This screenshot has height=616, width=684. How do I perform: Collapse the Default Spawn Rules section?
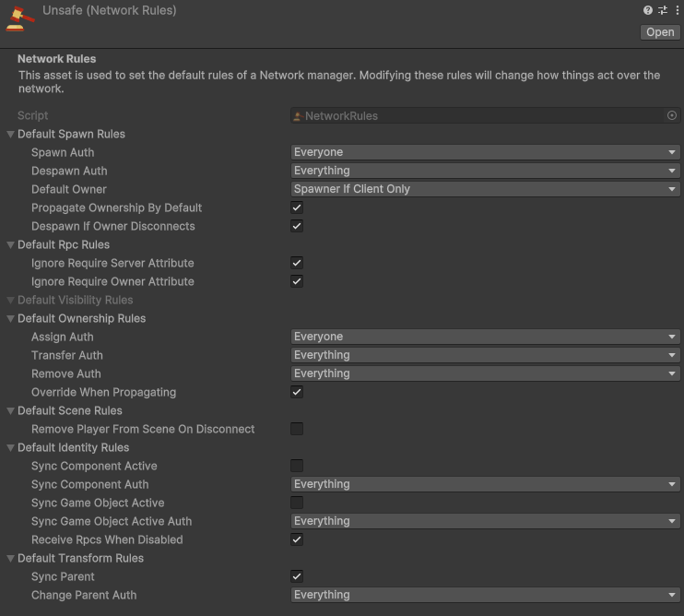click(10, 135)
